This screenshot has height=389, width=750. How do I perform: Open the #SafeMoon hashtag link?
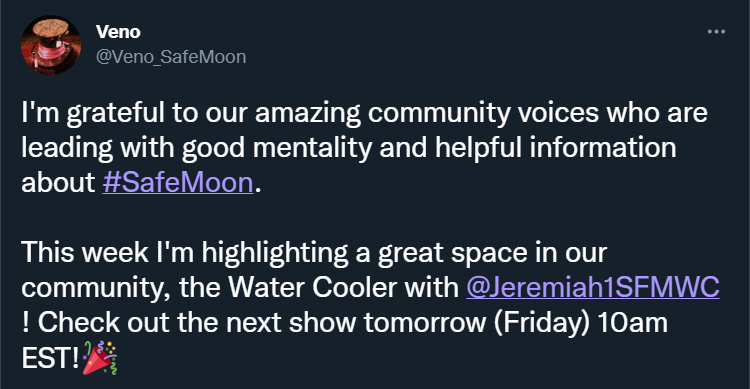[x=178, y=183]
